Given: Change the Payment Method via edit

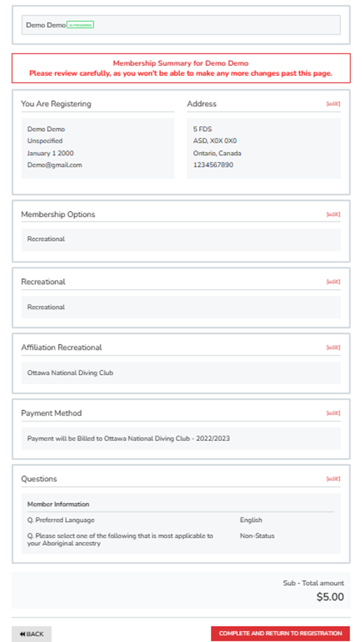Looking at the screenshot, I should (x=333, y=413).
